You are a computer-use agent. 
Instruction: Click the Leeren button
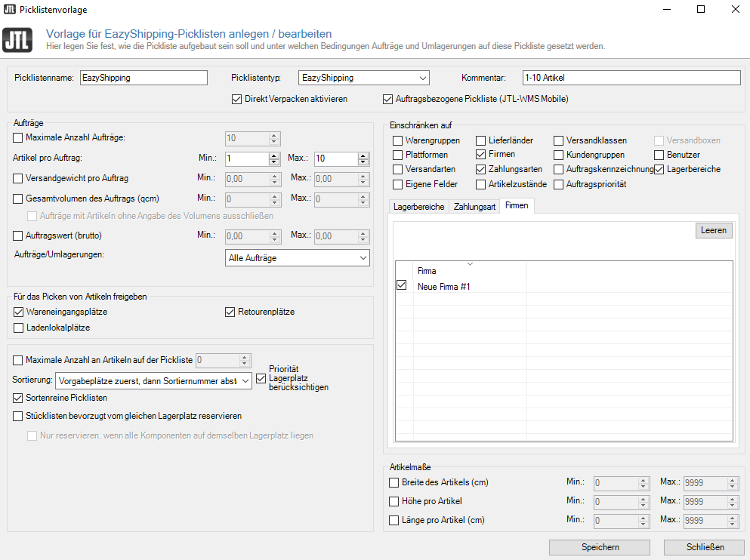(713, 230)
